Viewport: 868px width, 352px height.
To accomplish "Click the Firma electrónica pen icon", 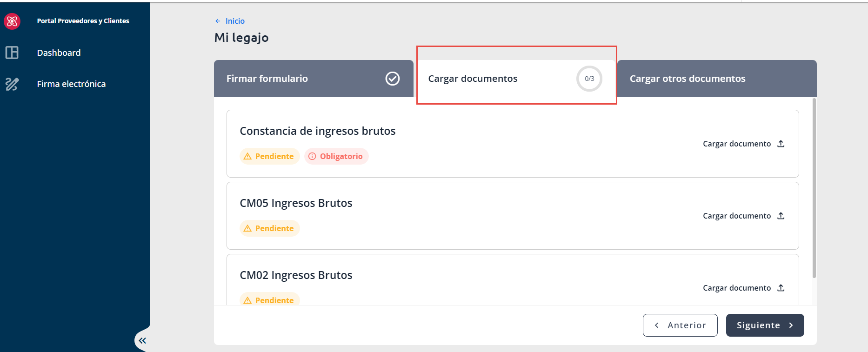I will coord(12,84).
